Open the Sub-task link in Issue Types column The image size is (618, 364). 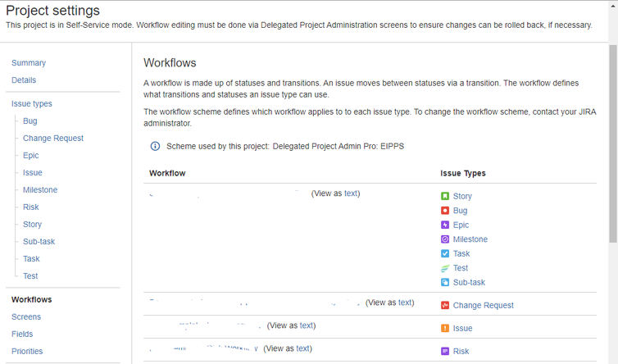(469, 282)
